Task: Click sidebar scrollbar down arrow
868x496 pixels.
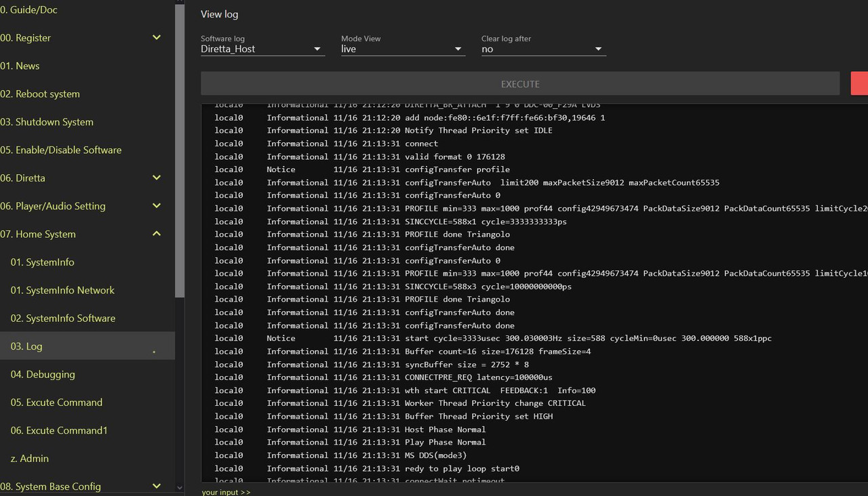Action: click(180, 487)
